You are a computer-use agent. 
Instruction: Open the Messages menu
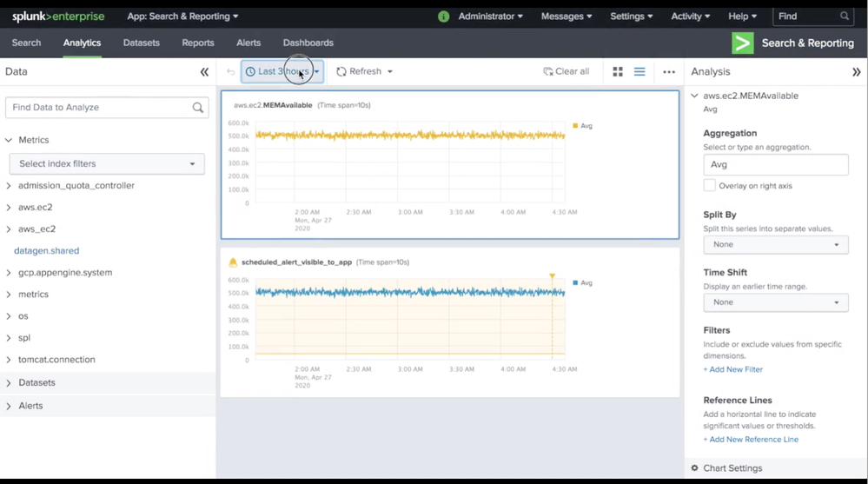click(x=567, y=16)
